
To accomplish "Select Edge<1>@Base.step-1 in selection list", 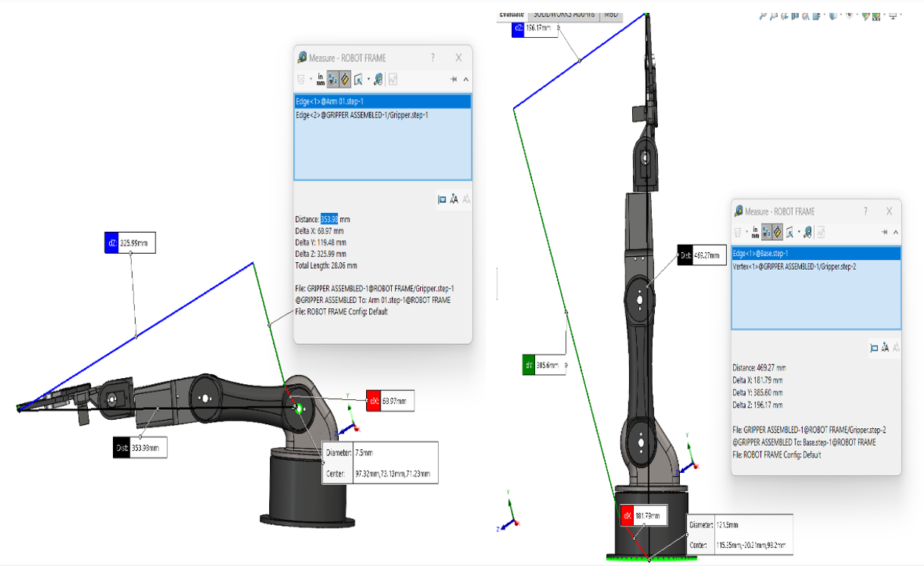I will [x=816, y=253].
